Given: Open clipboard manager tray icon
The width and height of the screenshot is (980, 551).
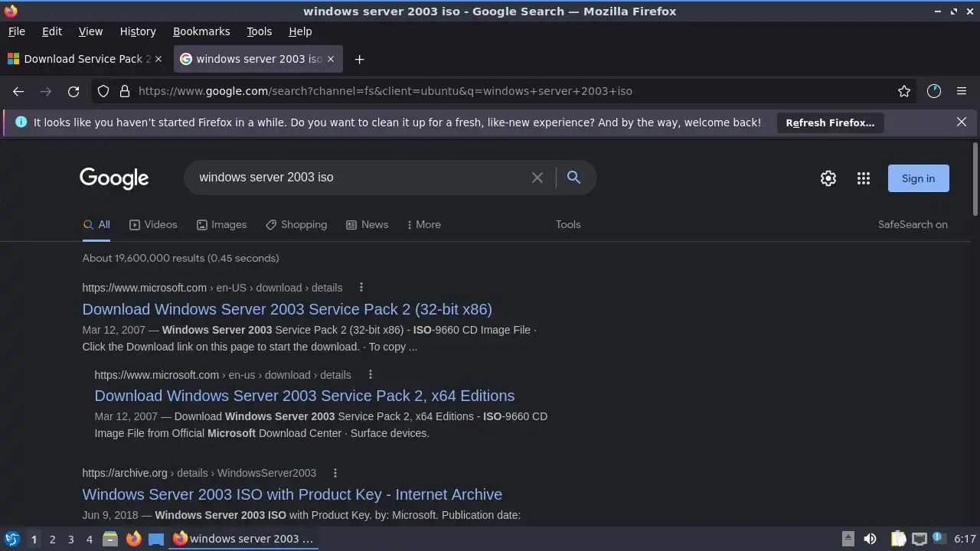Looking at the screenshot, I should point(899,539).
